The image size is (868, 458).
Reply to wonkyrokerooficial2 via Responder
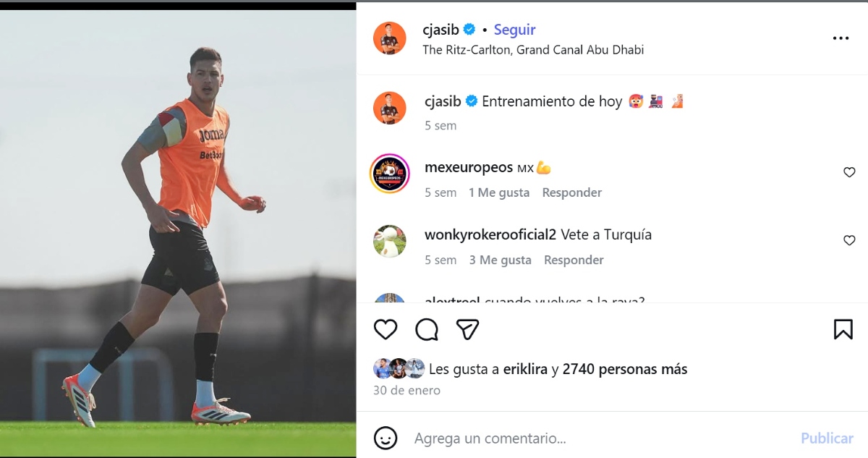click(574, 260)
